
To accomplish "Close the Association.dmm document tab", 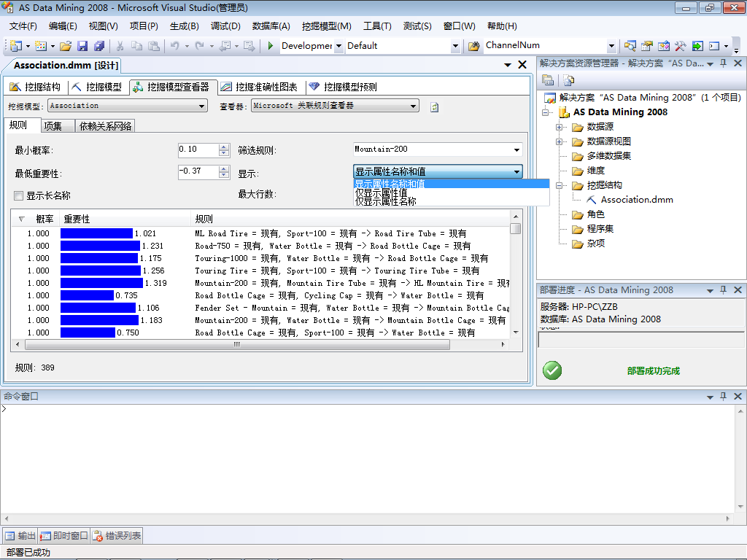I will (x=522, y=65).
